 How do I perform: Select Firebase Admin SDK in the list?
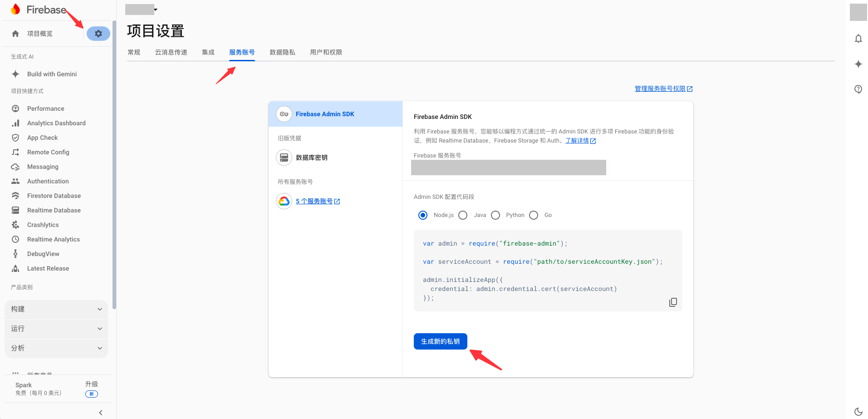point(335,114)
